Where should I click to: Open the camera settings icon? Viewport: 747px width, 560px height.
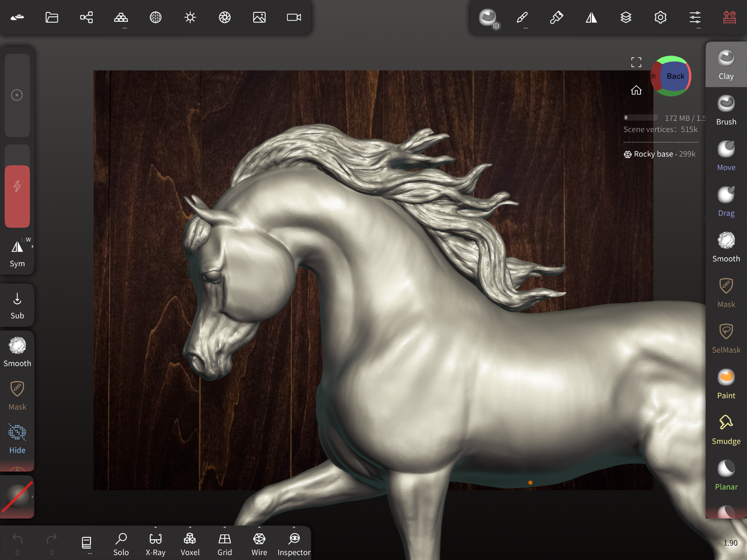(x=294, y=18)
